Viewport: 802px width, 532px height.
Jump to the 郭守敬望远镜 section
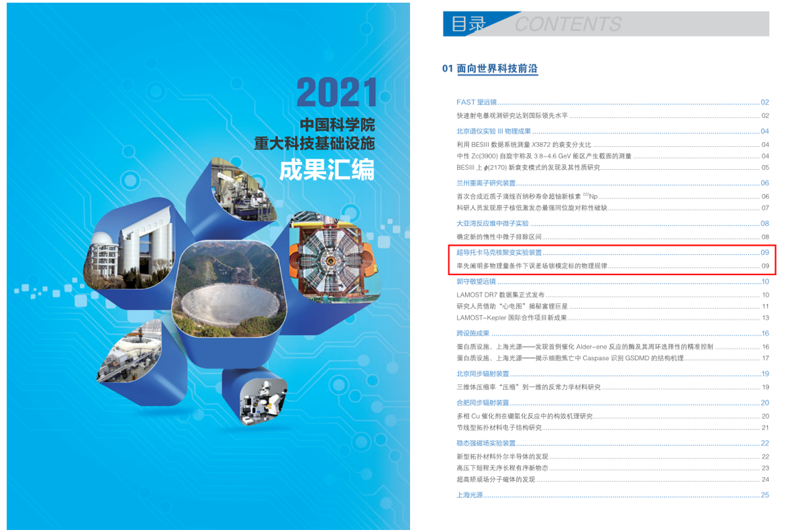pos(476,282)
